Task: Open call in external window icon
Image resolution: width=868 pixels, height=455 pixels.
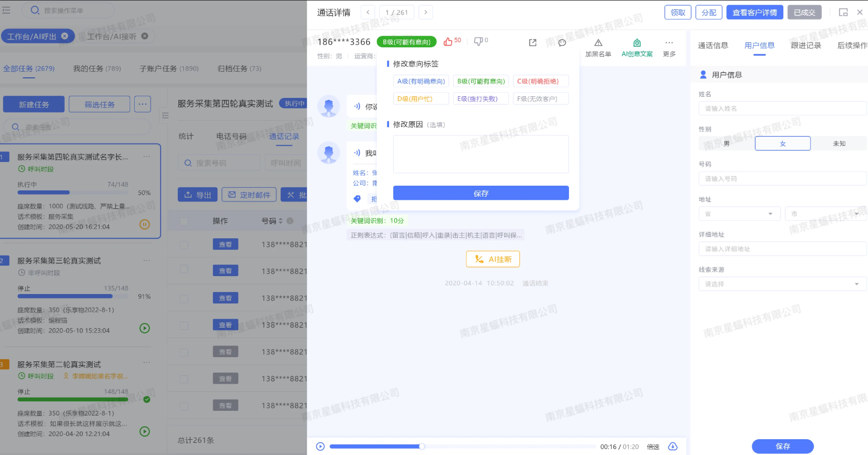Action: pos(533,43)
